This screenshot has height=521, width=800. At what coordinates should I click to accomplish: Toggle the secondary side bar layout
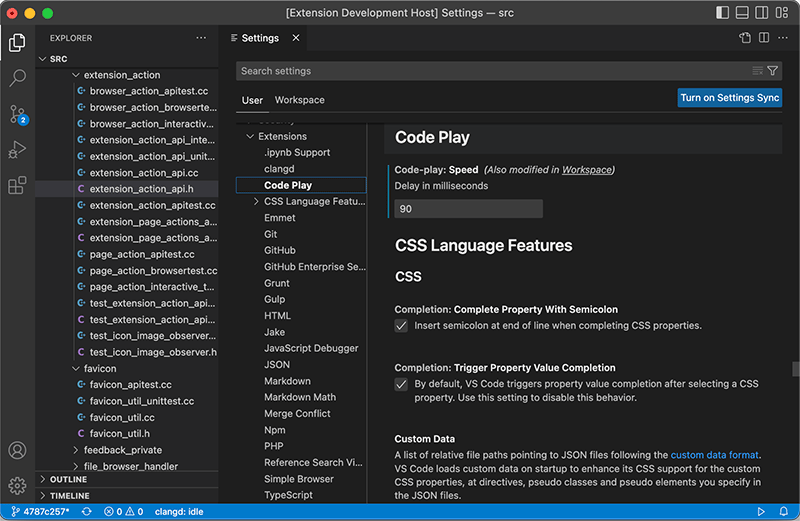pos(762,13)
